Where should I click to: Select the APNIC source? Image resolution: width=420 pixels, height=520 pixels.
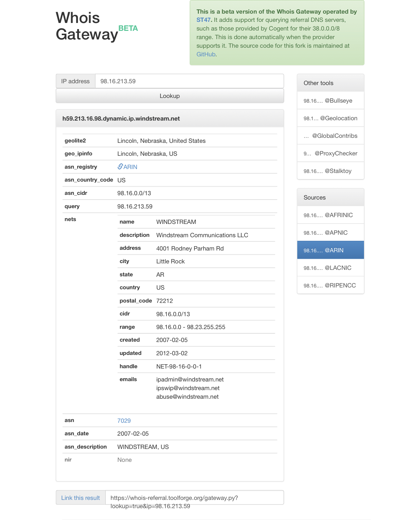(331, 233)
